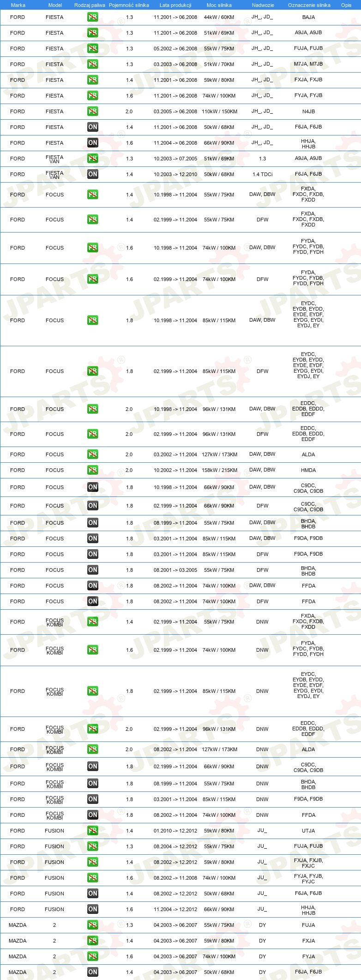Click the engine code M7JA, M7JB
361x980 pixels.
click(308, 64)
